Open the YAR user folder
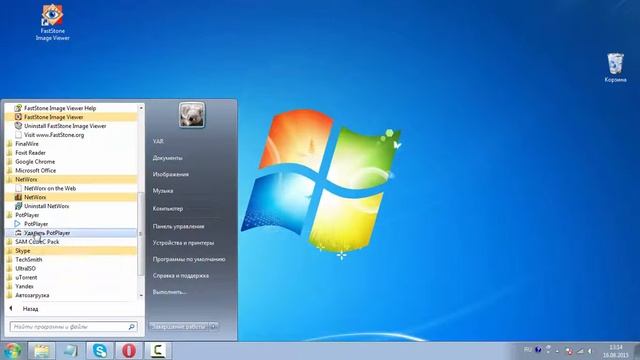 click(158, 141)
